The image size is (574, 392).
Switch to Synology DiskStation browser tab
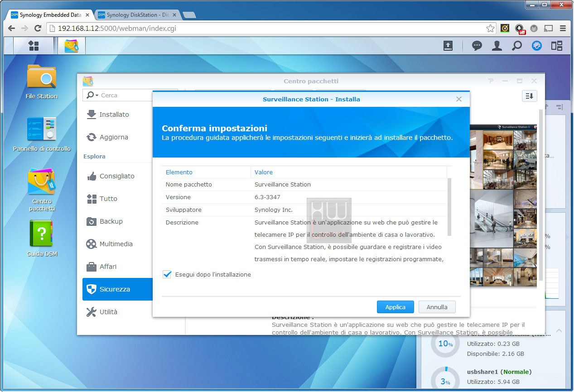tap(137, 15)
